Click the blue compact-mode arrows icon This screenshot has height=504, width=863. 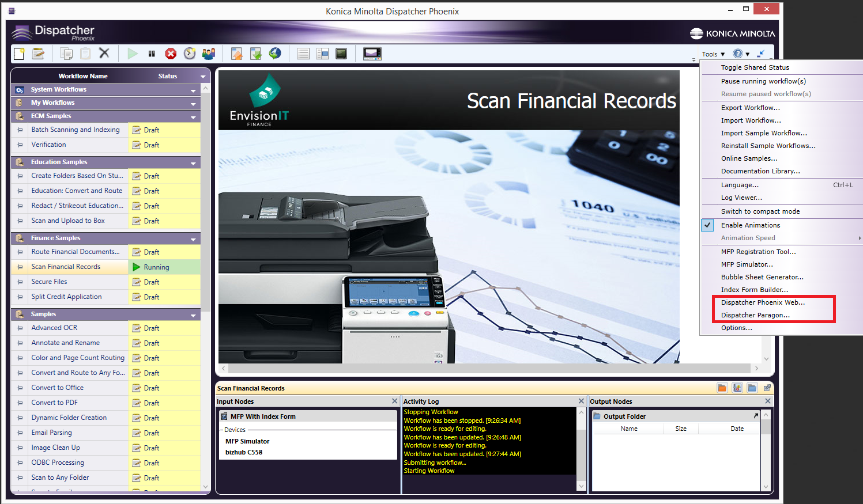tap(761, 54)
